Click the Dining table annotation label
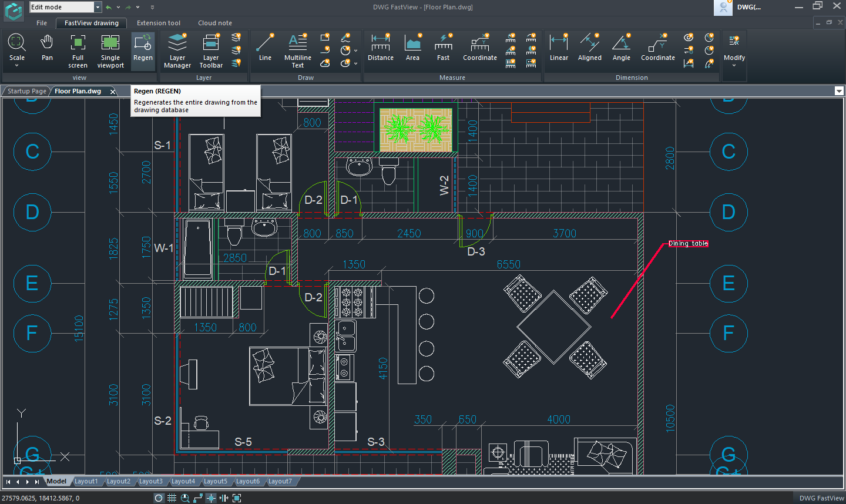The width and height of the screenshot is (846, 504). point(688,243)
